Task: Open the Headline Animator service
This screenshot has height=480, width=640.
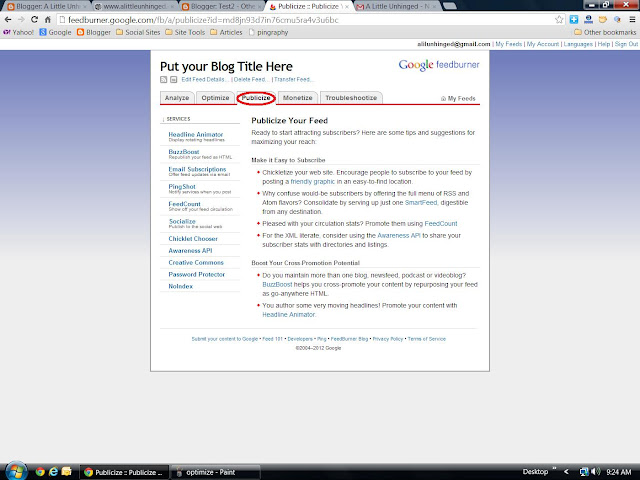Action: [x=196, y=134]
